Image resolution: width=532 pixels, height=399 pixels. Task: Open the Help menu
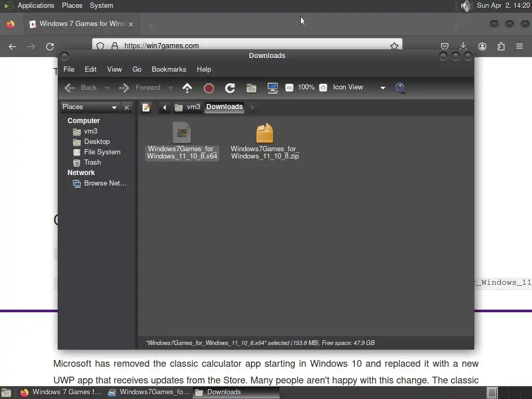pos(204,69)
